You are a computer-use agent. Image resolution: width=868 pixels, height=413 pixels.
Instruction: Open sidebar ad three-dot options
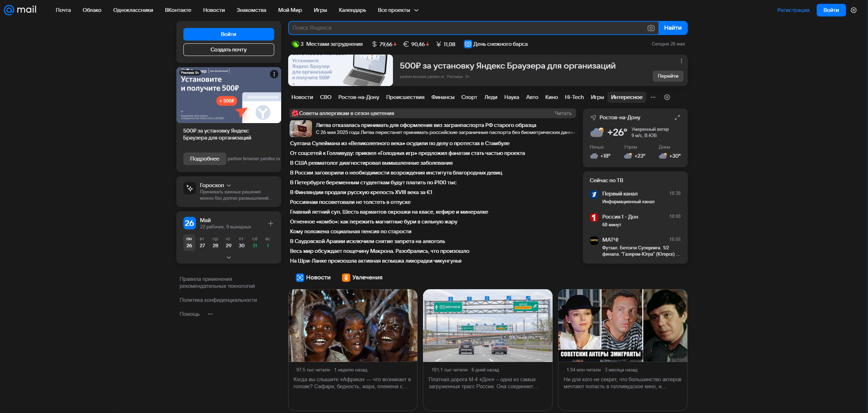click(x=274, y=74)
